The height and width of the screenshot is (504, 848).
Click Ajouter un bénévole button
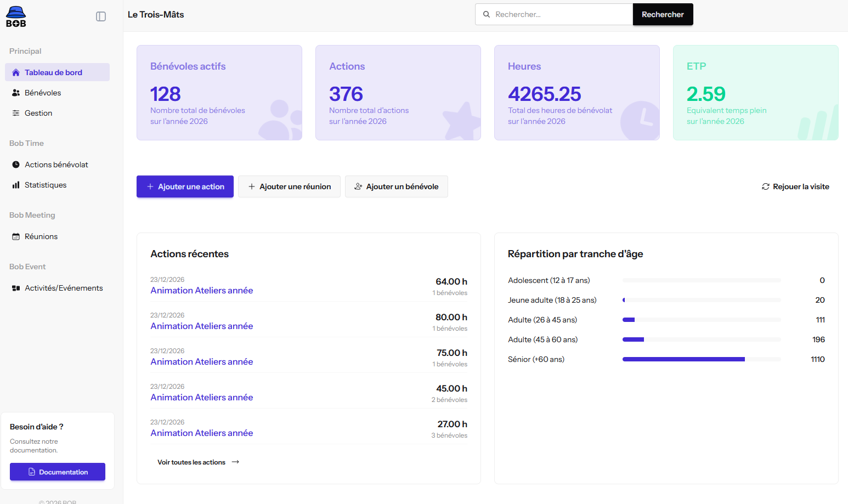[x=397, y=186]
